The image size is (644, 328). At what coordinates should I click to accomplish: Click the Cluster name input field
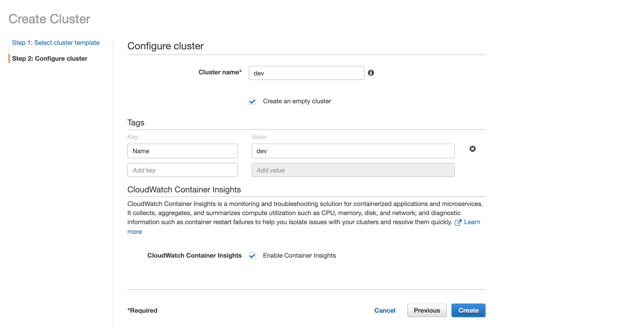(x=307, y=73)
